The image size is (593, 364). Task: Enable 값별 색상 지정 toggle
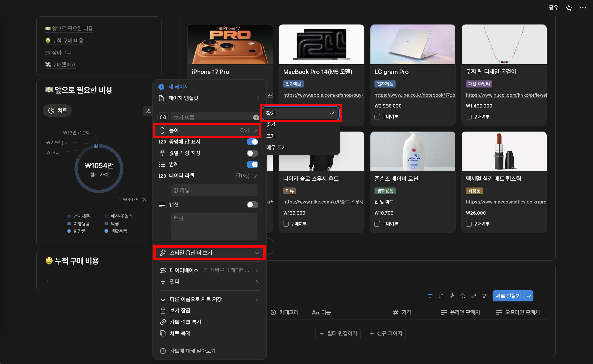252,153
